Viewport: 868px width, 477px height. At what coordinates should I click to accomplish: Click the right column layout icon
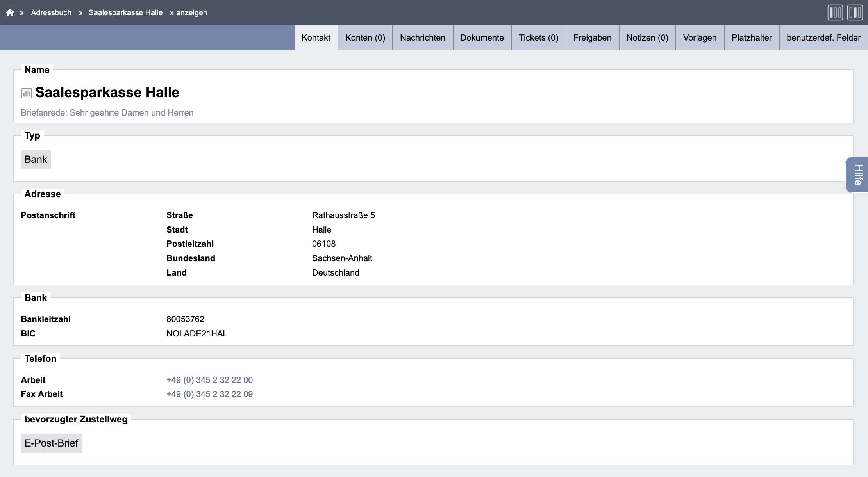855,12
